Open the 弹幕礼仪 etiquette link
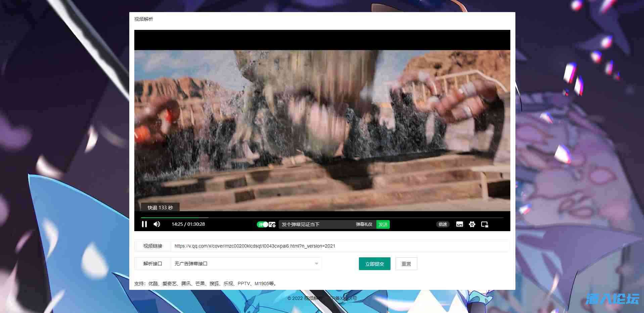644x313 pixels. tap(364, 224)
